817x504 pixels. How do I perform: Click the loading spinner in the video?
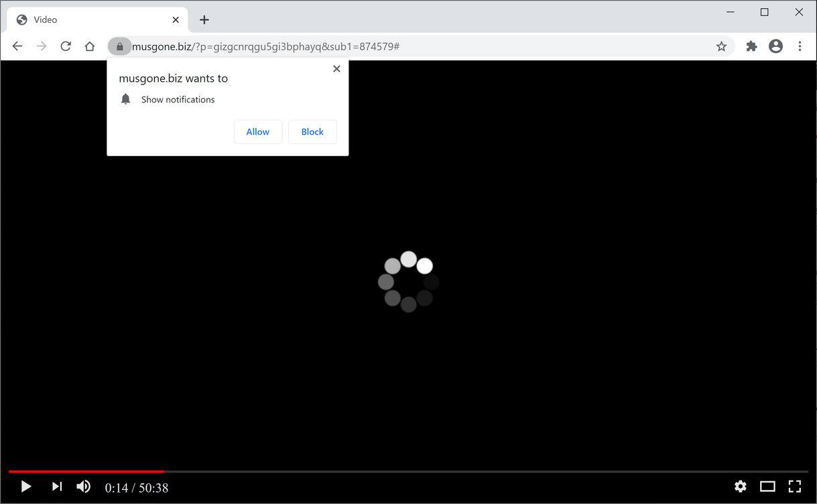pos(409,281)
